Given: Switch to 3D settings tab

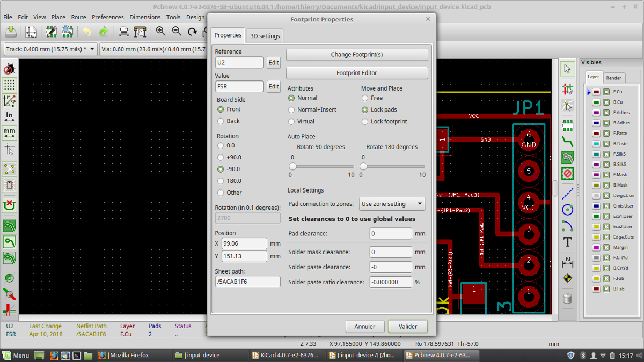Looking at the screenshot, I should coord(265,36).
